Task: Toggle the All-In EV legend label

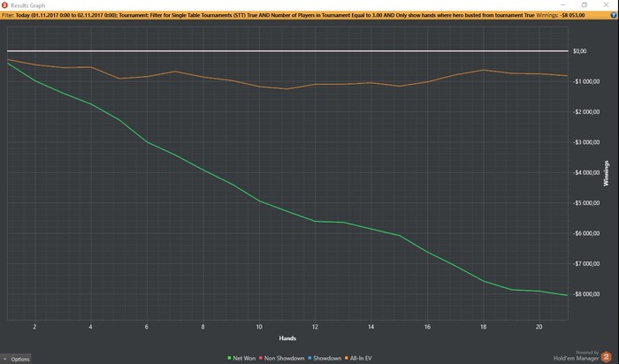Action: [361, 358]
